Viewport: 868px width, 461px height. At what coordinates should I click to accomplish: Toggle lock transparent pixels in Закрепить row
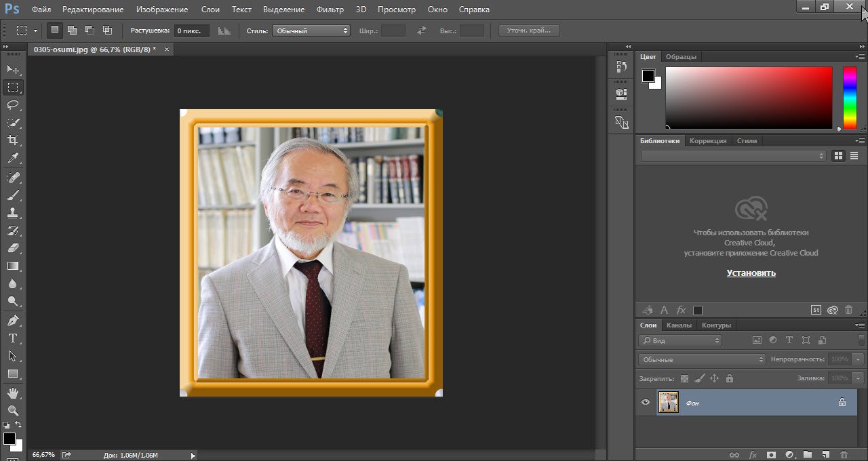684,378
